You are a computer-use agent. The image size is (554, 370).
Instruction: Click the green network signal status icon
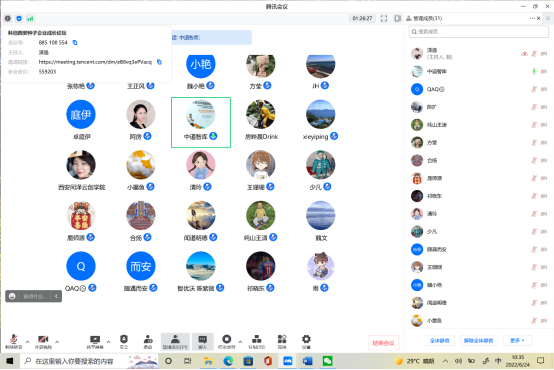point(30,18)
